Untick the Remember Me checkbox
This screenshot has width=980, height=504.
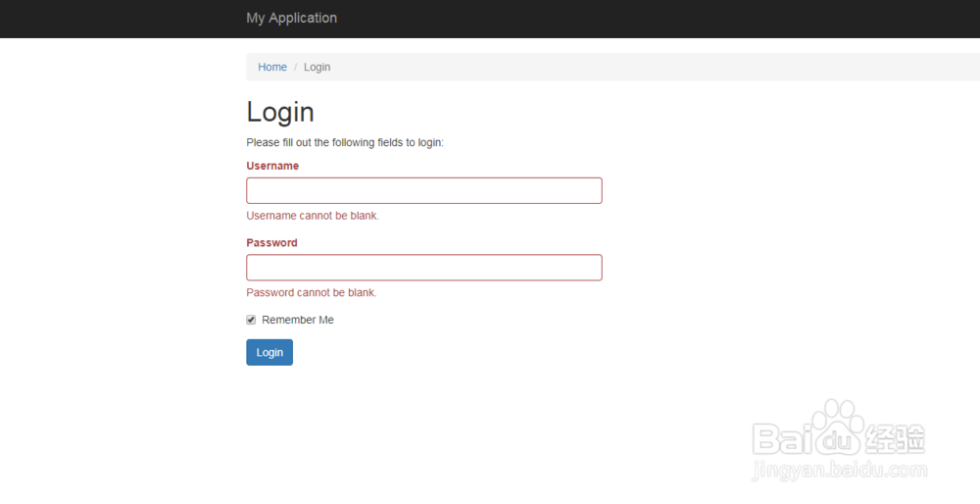[x=251, y=320]
